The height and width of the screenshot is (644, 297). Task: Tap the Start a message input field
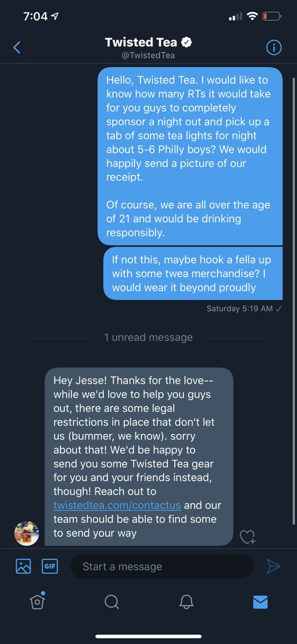[161, 566]
